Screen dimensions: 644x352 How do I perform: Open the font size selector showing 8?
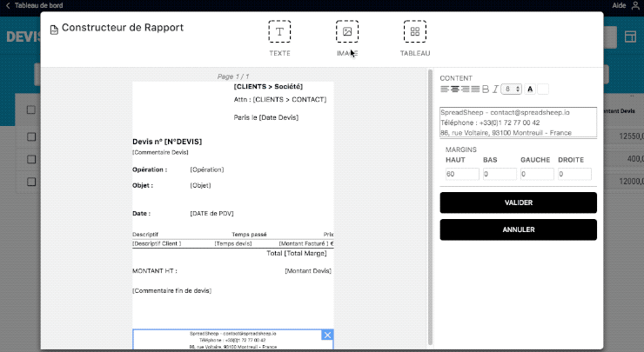[512, 89]
